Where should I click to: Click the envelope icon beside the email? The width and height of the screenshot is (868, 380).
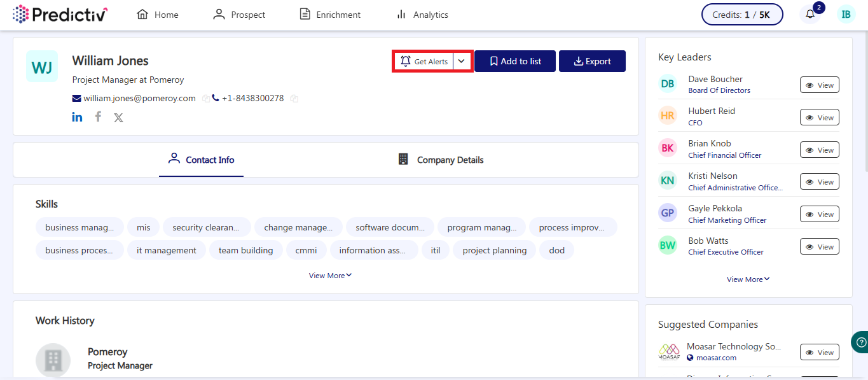76,98
